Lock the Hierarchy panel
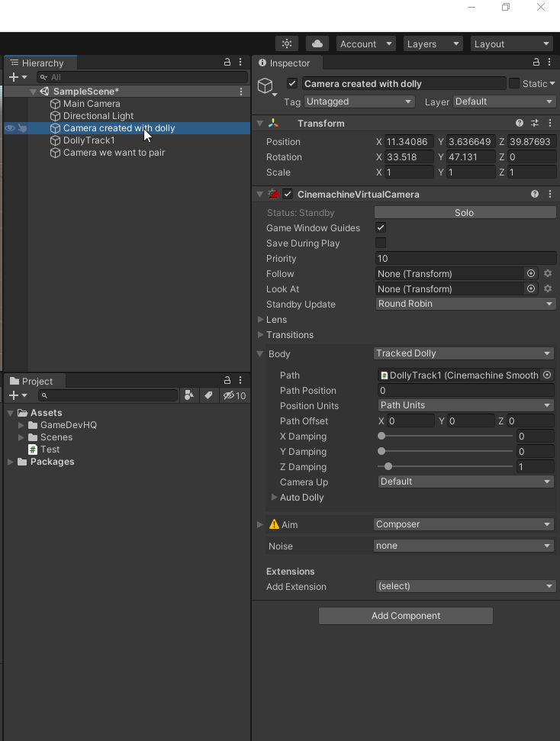Screen dimensions: 560x741 point(227,63)
